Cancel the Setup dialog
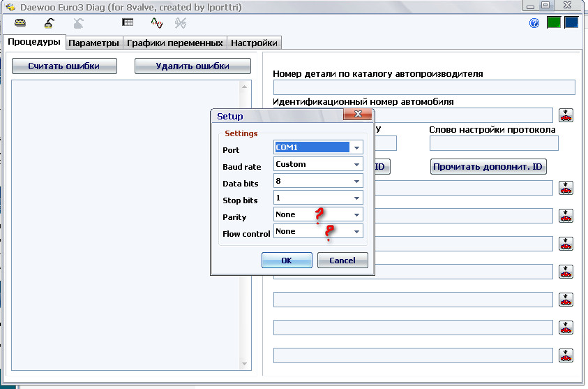Image resolution: width=588 pixels, height=389 pixels. tap(342, 260)
